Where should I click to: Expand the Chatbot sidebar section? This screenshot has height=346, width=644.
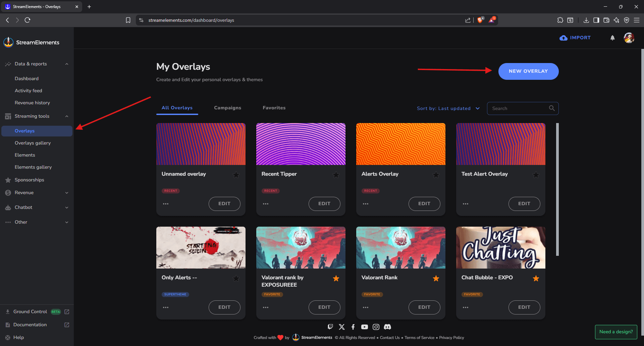pyautogui.click(x=66, y=207)
